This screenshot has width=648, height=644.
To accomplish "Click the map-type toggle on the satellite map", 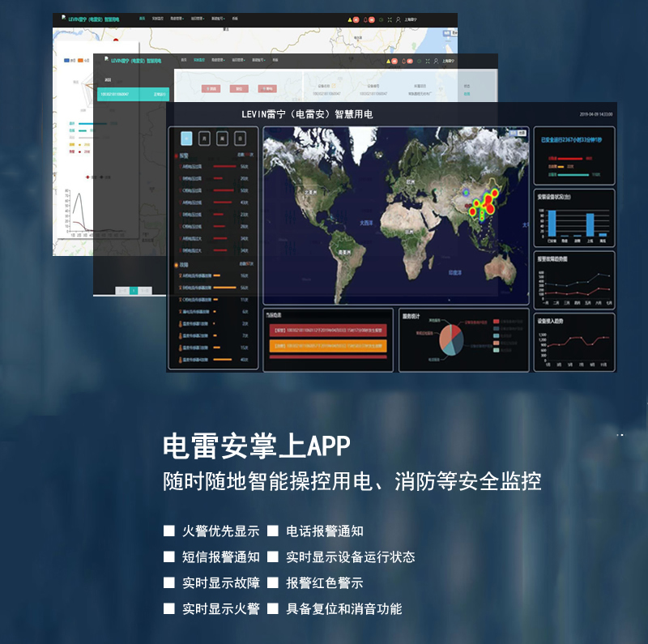I will pyautogui.click(x=518, y=133).
